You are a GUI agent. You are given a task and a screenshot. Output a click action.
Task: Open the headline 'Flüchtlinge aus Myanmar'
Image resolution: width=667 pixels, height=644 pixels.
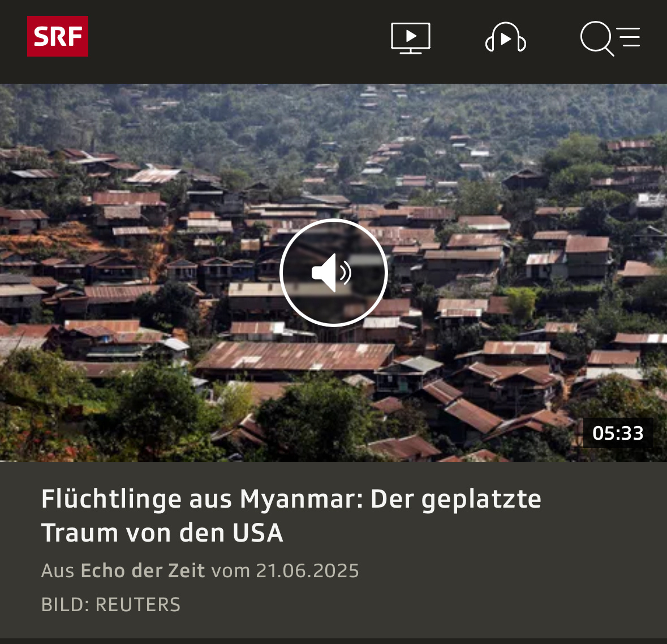click(x=202, y=499)
